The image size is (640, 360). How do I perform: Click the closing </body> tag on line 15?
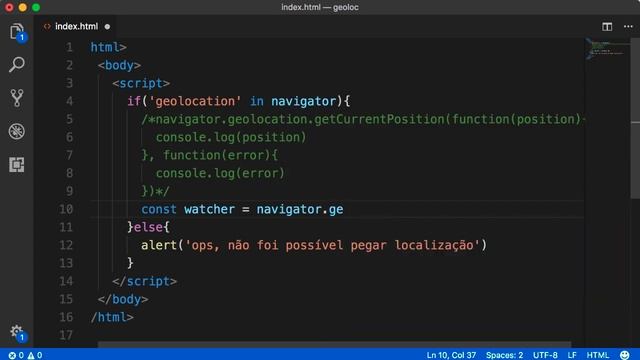(123, 299)
